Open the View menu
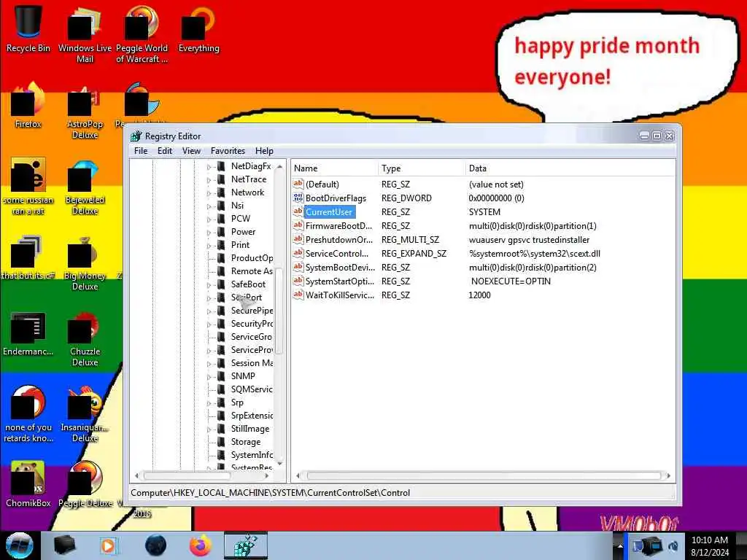Screen dimensions: 747x560 tap(192, 151)
